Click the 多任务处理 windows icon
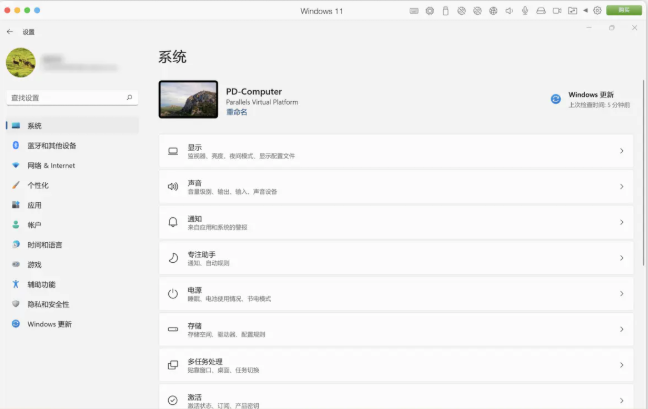Screen dimensions: 648x409 (173, 365)
